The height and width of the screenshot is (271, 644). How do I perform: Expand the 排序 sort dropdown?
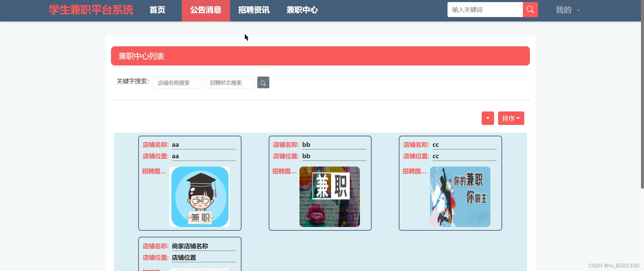(511, 118)
